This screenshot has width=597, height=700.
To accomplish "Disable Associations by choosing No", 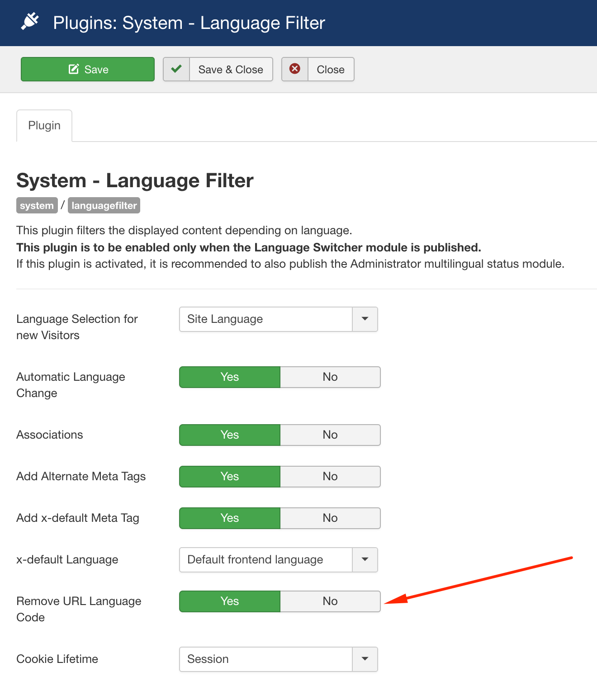I will coord(330,435).
